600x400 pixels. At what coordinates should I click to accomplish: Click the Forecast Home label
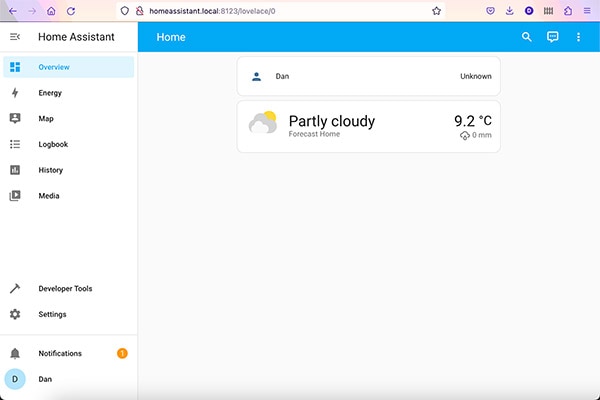click(x=314, y=134)
